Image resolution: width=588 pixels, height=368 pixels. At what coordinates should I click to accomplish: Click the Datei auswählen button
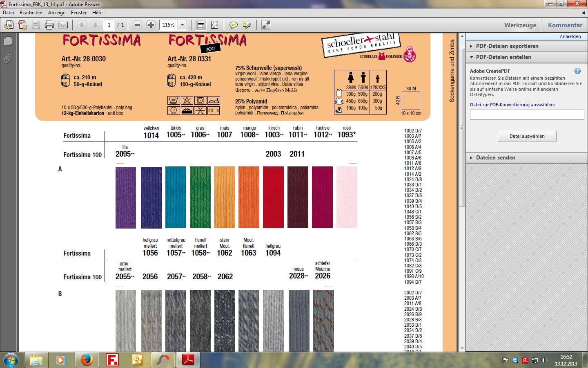tap(527, 136)
